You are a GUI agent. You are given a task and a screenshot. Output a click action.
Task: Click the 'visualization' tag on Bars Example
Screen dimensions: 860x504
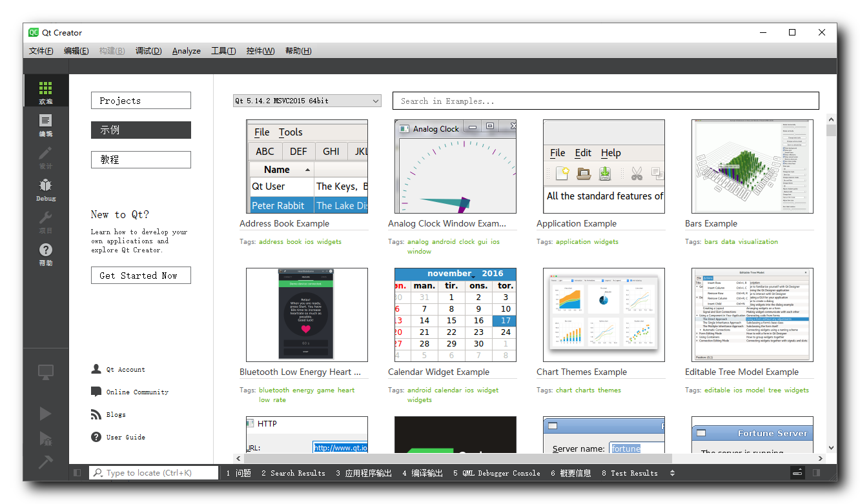pos(757,241)
